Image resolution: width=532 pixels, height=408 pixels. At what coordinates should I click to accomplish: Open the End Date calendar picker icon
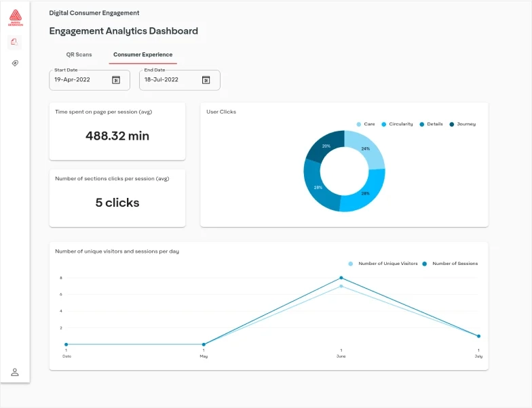point(206,80)
